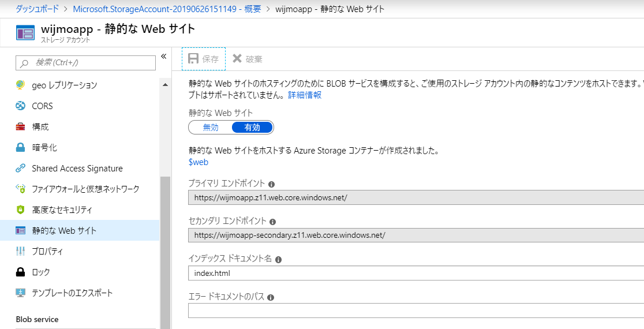The width and height of the screenshot is (644, 329).
Task: Click the secondary endpoint URL field
Action: coord(416,235)
